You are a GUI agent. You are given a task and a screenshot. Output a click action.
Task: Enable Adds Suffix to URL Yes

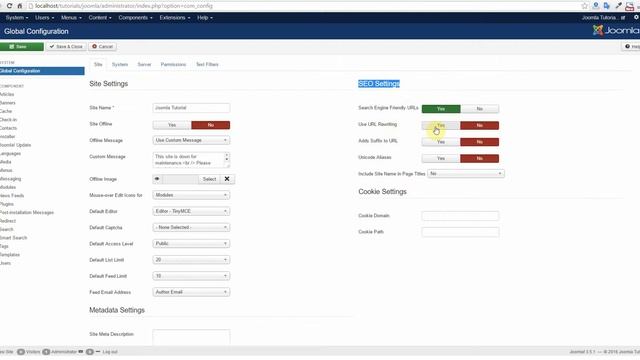[441, 142]
